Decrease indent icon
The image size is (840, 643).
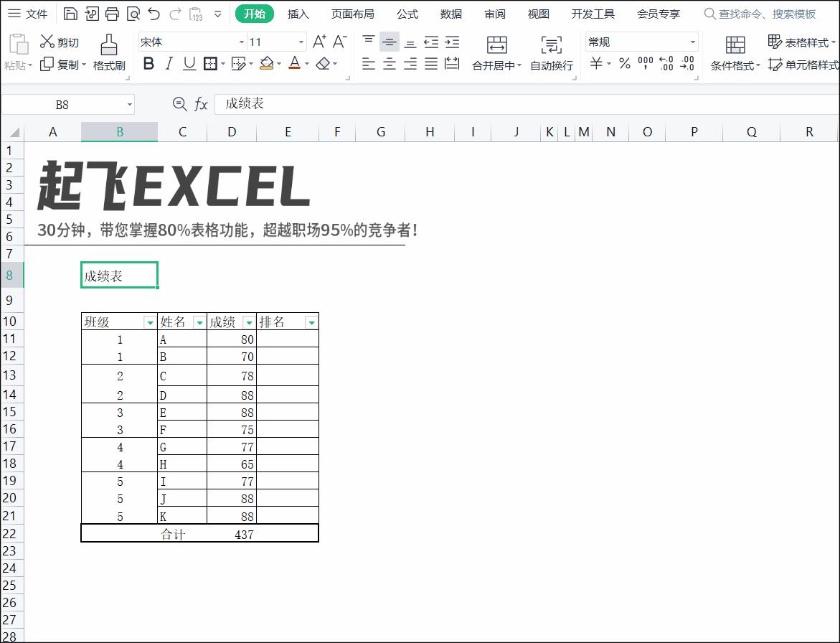430,42
